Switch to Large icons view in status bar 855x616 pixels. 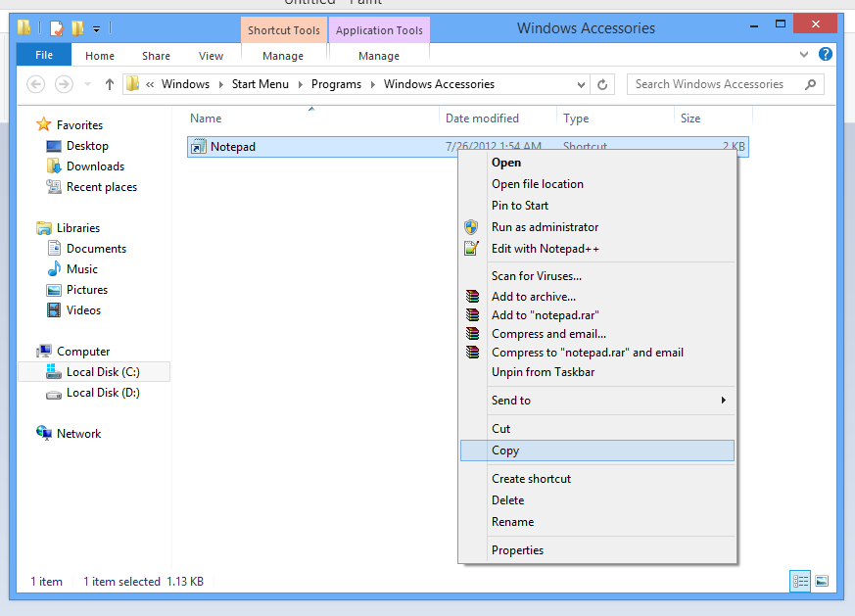pos(822,581)
